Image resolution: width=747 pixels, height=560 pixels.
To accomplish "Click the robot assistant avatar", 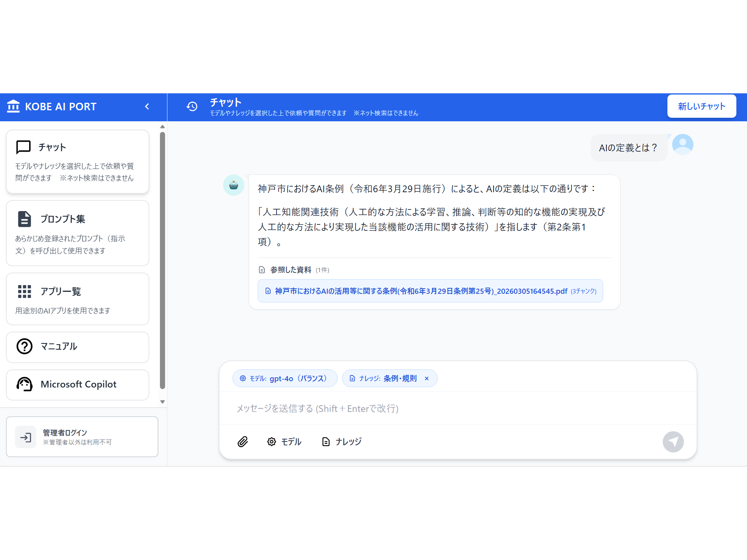I will pyautogui.click(x=234, y=185).
